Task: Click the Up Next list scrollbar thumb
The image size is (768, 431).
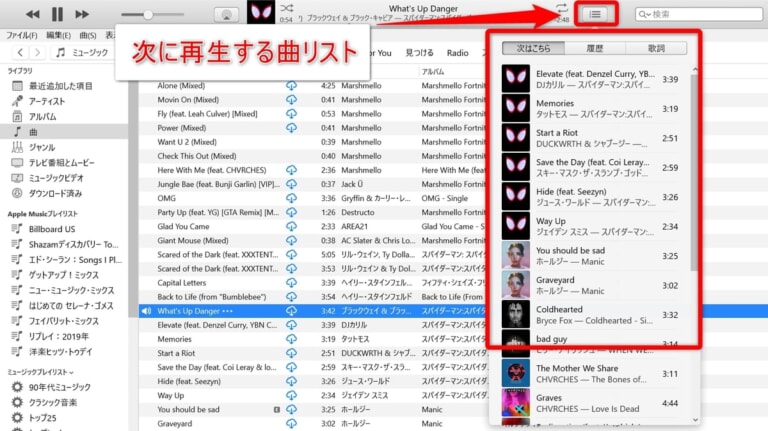Action: [x=694, y=171]
